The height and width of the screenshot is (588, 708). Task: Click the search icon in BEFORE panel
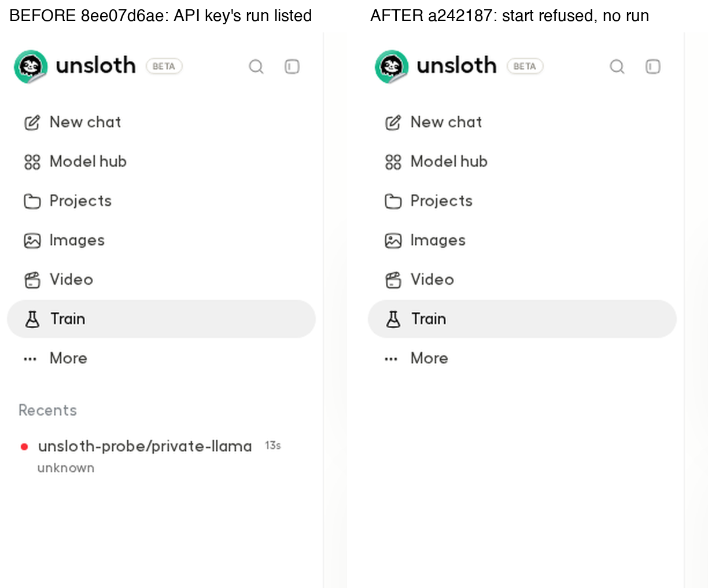pyautogui.click(x=256, y=67)
